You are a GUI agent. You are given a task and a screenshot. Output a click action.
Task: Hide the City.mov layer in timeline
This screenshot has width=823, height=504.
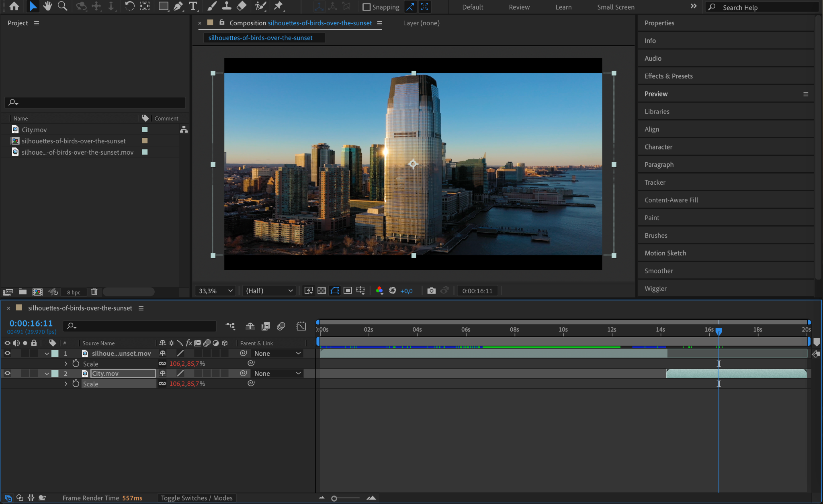click(7, 373)
